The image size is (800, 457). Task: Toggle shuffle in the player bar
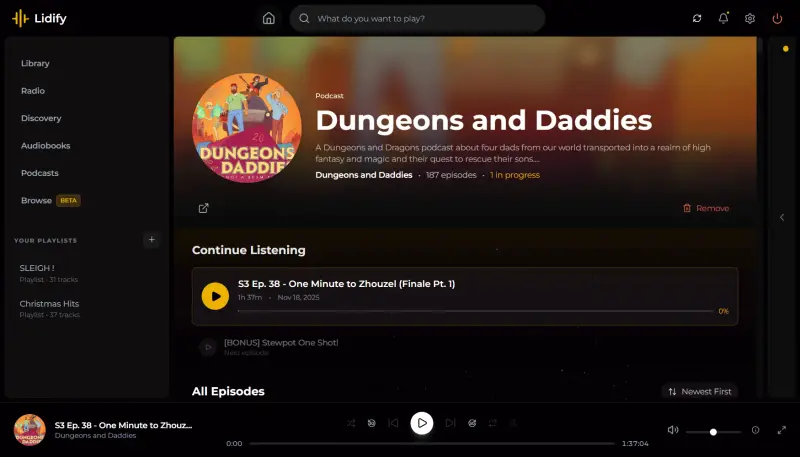click(350, 423)
